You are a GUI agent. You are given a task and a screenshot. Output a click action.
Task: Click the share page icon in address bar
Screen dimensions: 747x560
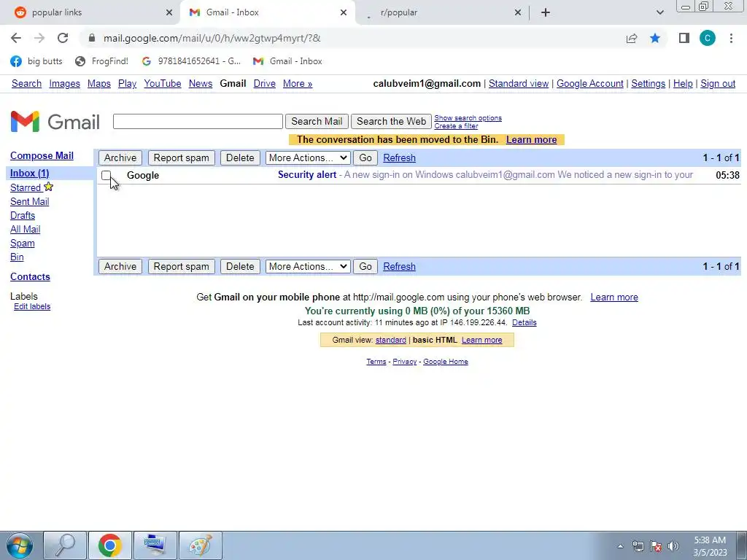[632, 38]
